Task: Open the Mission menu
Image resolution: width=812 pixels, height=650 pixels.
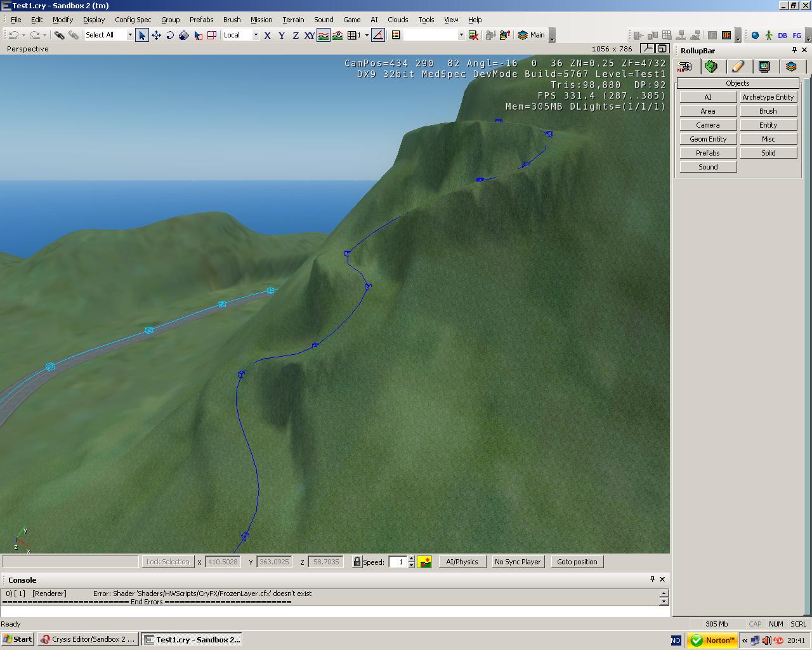Action: 261,20
